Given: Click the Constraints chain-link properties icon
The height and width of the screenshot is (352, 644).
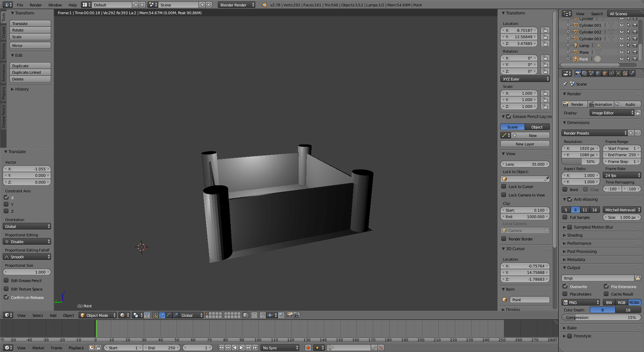Looking at the screenshot, I should pos(612,73).
